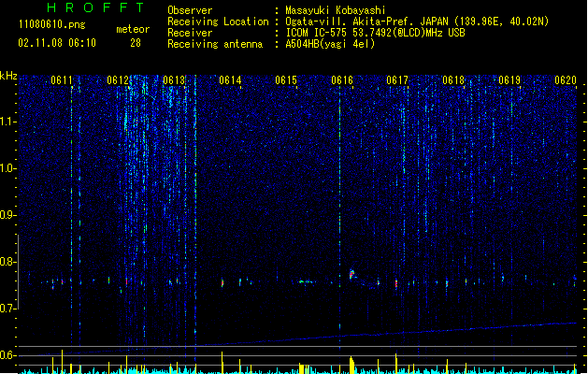Click the 0617 time marker
The height and width of the screenshot is (374, 588).
pos(397,80)
